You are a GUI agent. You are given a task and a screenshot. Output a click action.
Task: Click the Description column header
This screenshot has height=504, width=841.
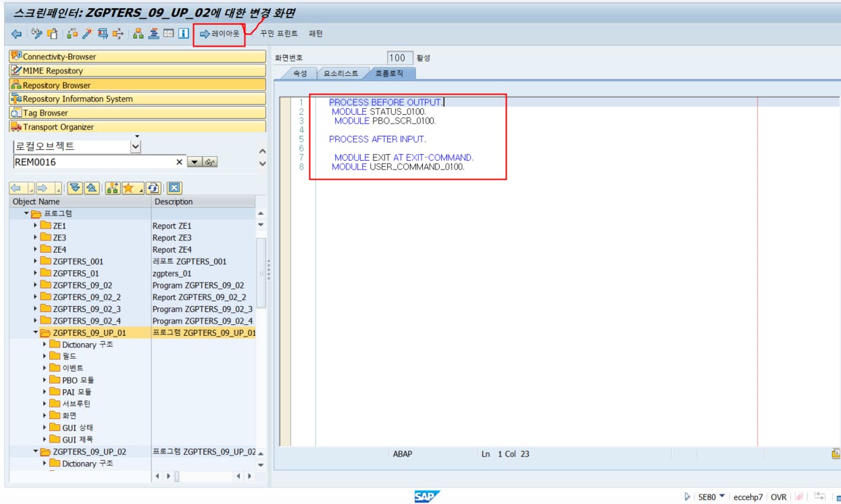click(x=203, y=201)
